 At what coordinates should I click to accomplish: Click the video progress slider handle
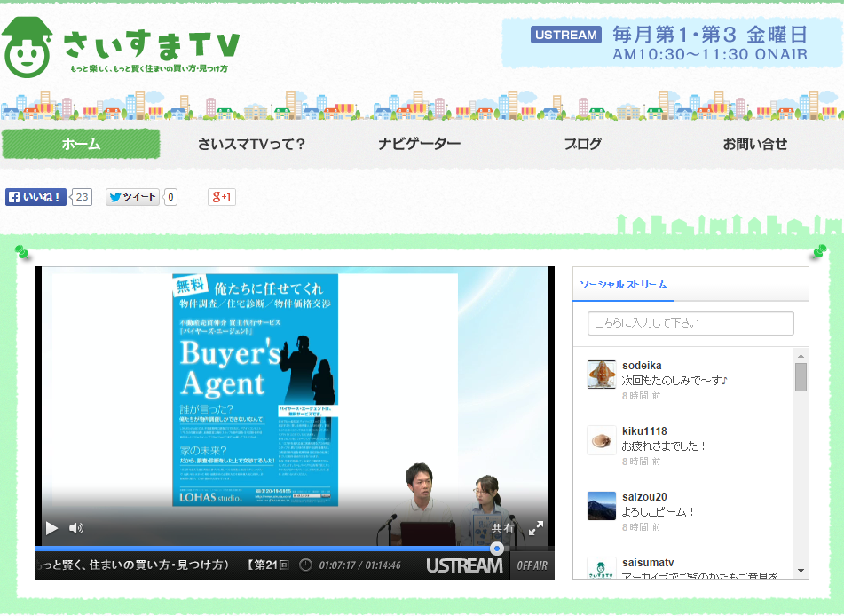(497, 549)
